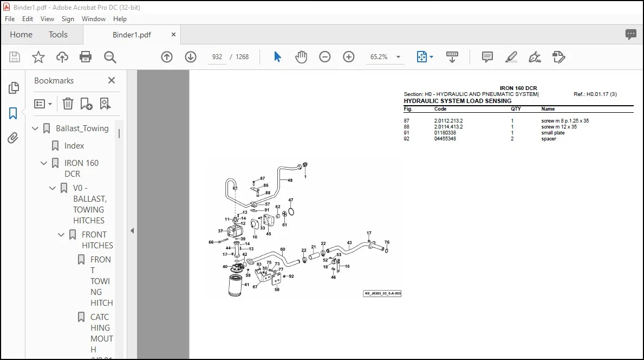Zoom in with plus icon
644x360 pixels.
point(349,57)
